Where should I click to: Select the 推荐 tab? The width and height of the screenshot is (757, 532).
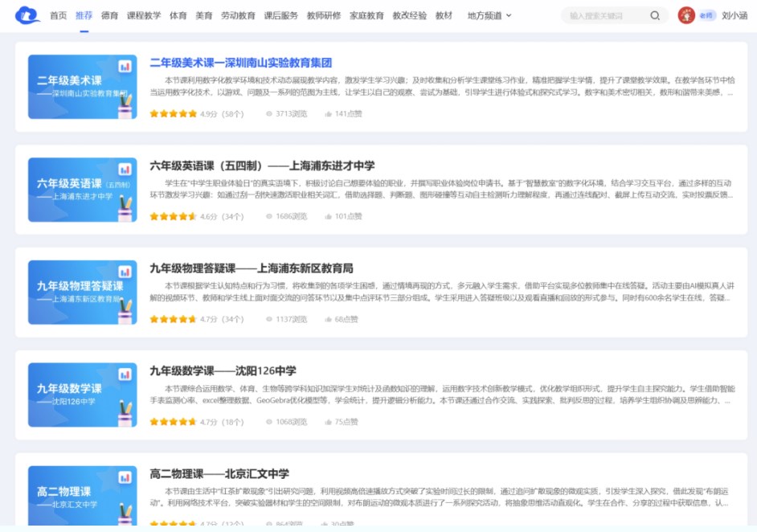pyautogui.click(x=84, y=15)
